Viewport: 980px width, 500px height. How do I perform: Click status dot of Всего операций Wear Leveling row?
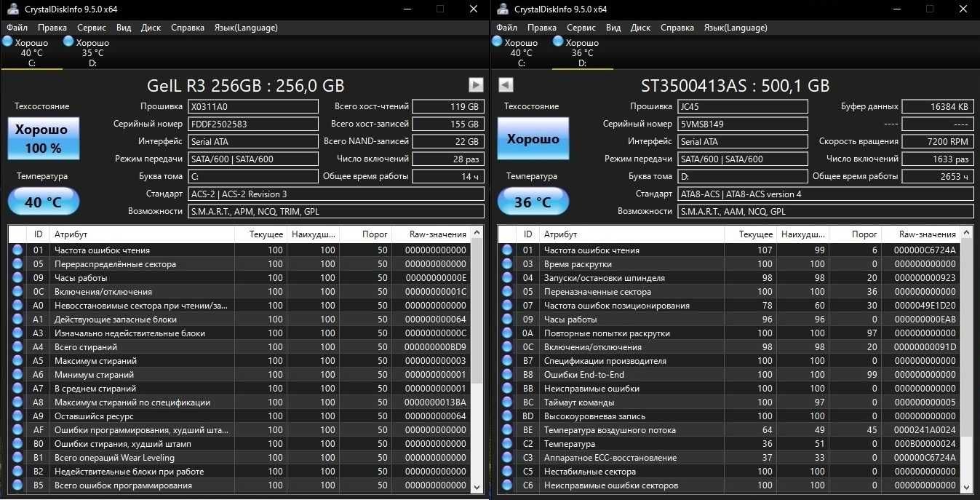17,458
